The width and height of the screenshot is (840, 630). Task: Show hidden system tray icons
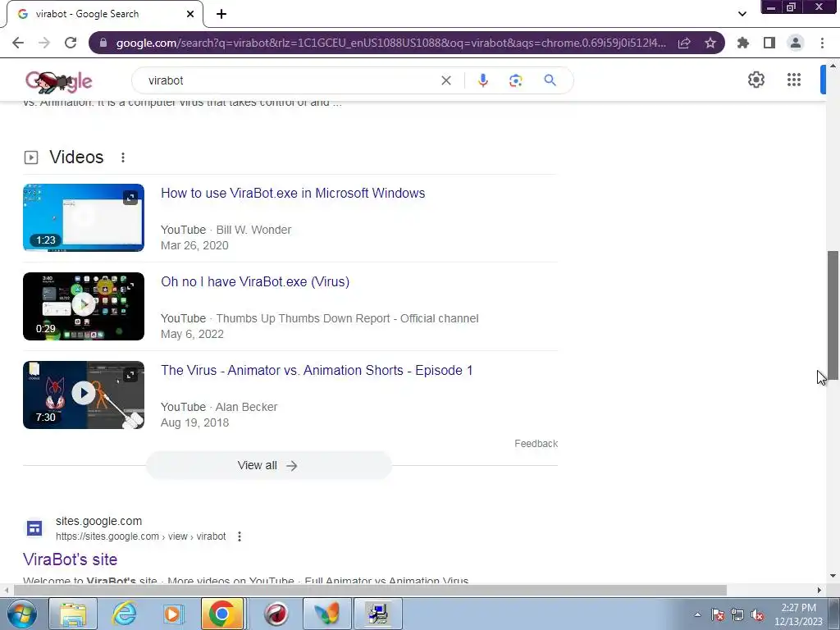697,614
